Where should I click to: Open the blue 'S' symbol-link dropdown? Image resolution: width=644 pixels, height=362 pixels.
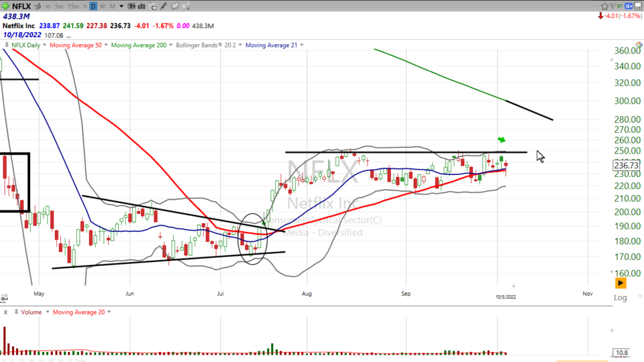629,6
